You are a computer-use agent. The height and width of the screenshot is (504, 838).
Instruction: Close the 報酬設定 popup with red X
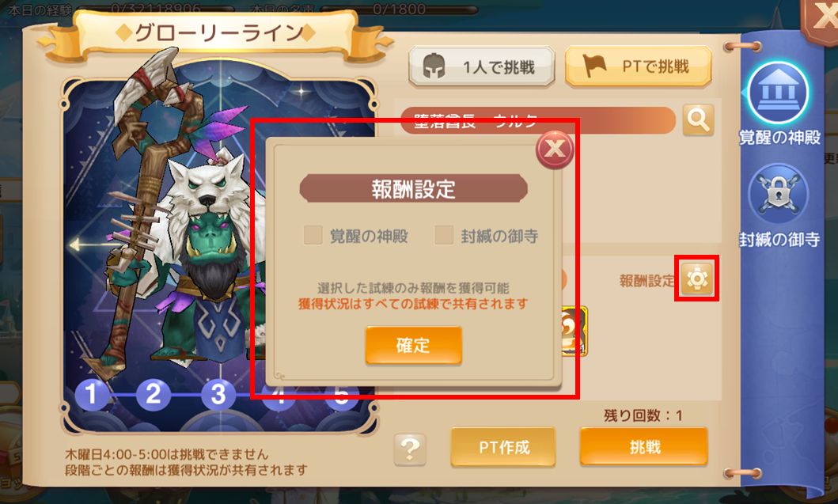coord(555,149)
